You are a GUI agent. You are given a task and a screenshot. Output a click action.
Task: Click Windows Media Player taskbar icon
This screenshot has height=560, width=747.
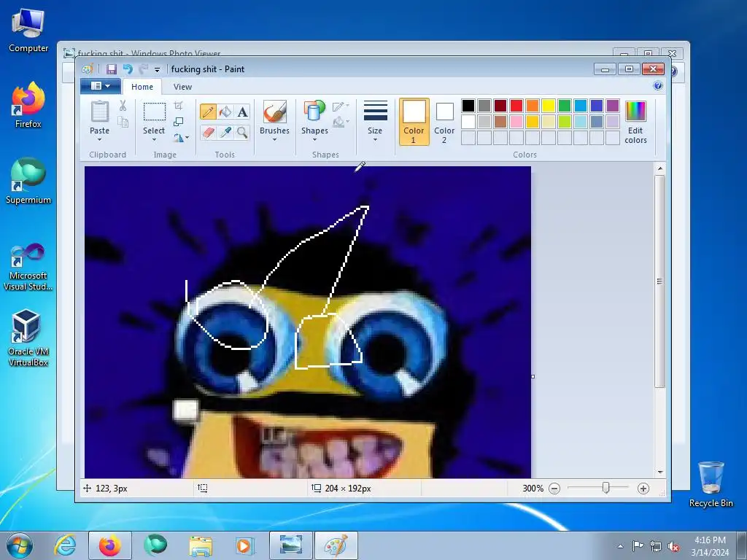tap(244, 545)
